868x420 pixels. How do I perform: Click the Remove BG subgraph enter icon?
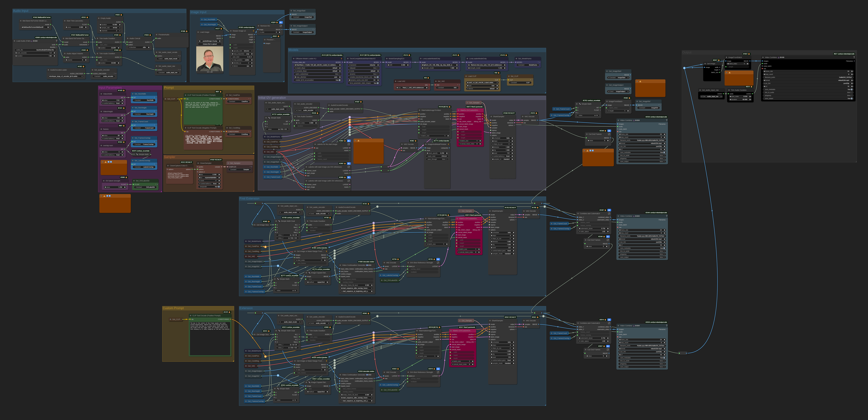click(x=281, y=26)
